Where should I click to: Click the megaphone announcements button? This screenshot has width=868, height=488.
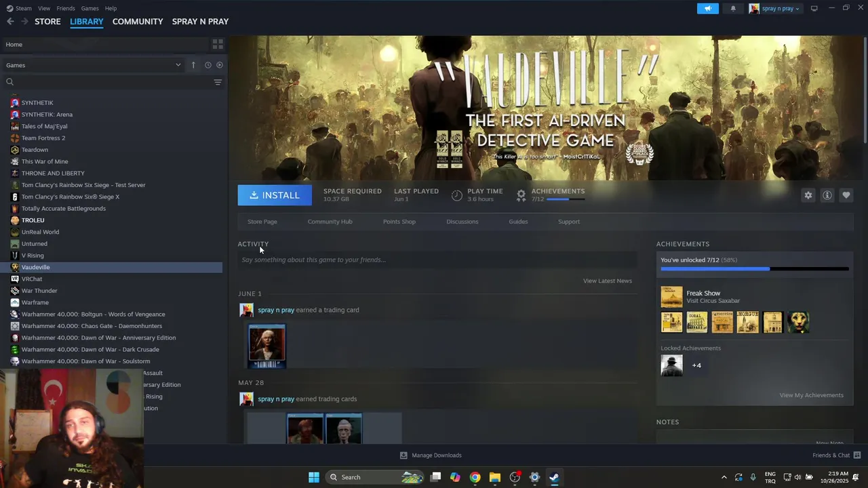707,8
